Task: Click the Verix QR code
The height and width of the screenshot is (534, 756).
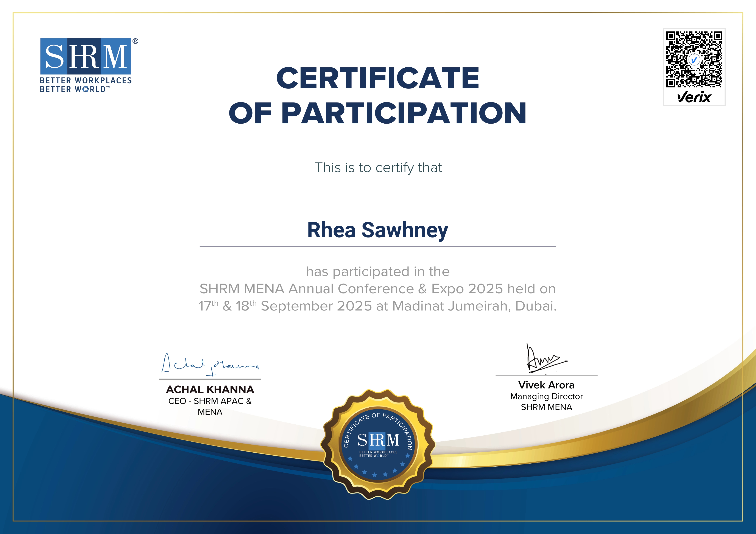Action: pos(694,60)
